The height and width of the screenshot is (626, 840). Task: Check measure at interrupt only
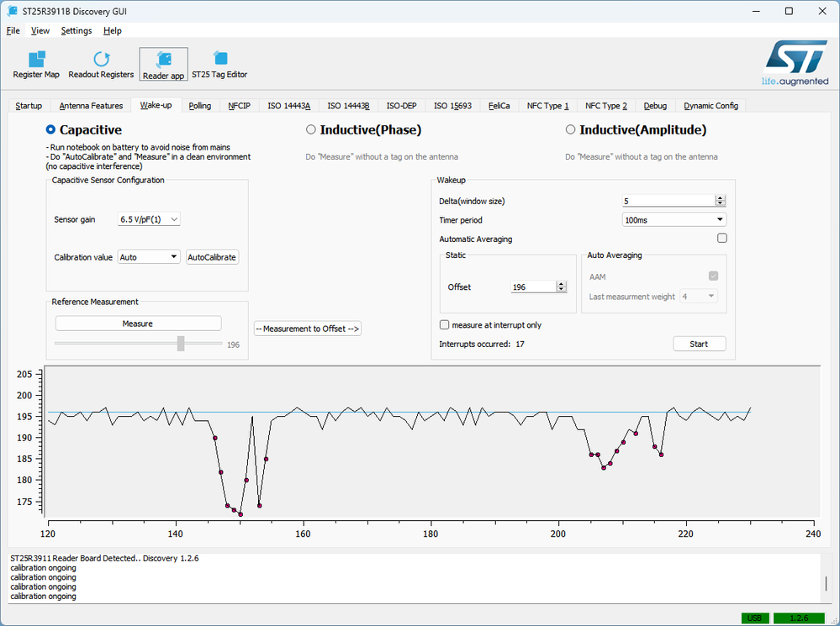(x=444, y=324)
